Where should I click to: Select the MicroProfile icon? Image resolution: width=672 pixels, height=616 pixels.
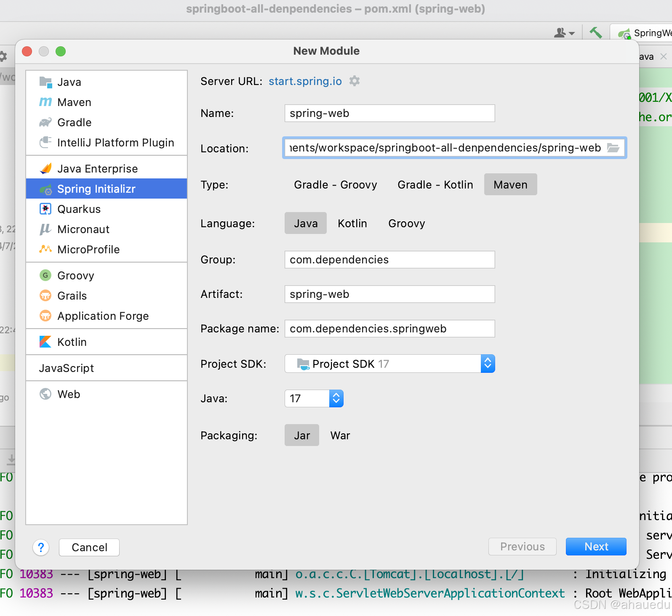coord(45,250)
